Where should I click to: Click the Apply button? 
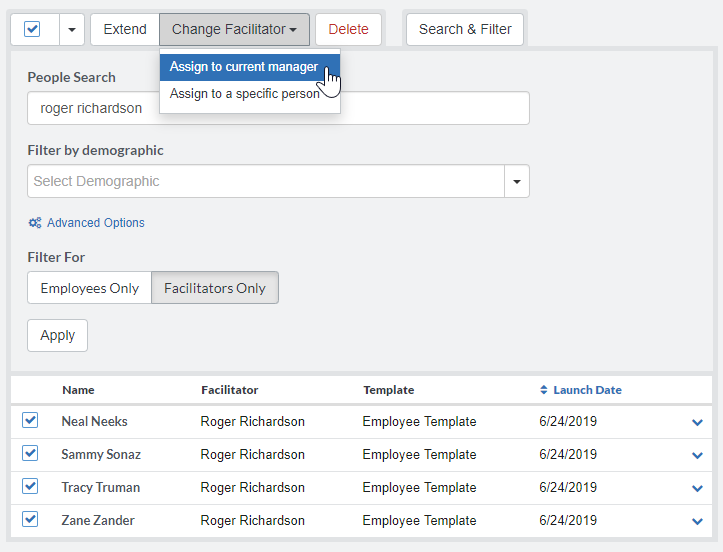coord(58,335)
